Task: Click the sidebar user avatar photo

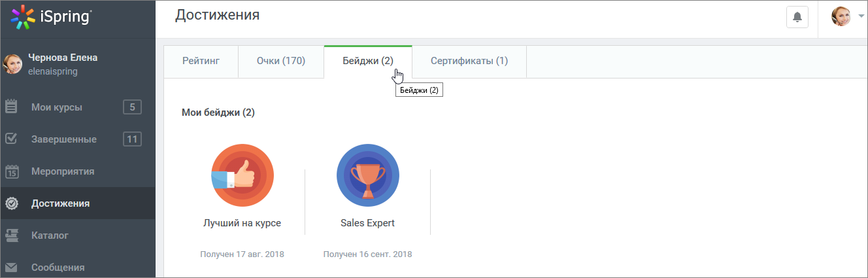Action: tap(13, 64)
